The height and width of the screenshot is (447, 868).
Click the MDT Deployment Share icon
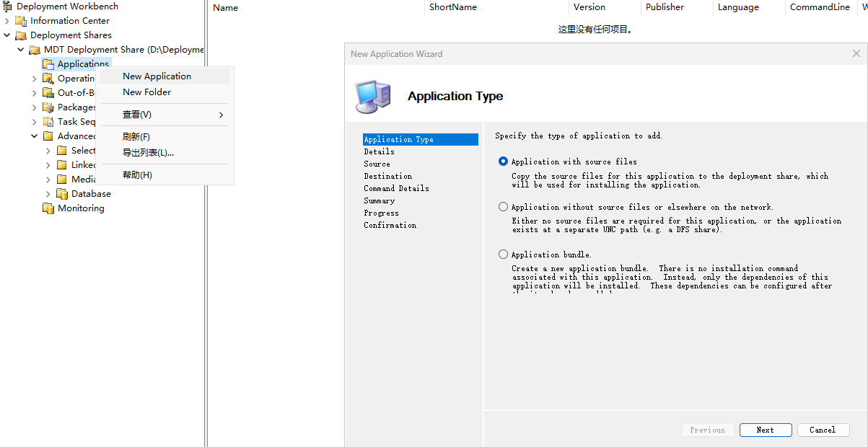click(35, 50)
